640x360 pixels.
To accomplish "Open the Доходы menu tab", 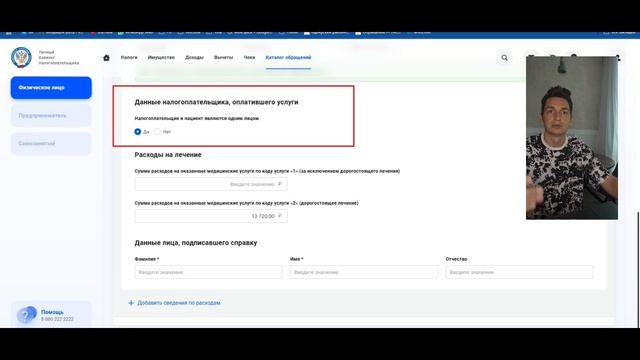I will 194,58.
